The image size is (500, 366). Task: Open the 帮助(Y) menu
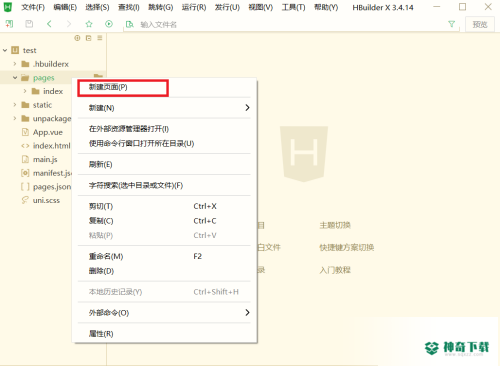point(326,7)
